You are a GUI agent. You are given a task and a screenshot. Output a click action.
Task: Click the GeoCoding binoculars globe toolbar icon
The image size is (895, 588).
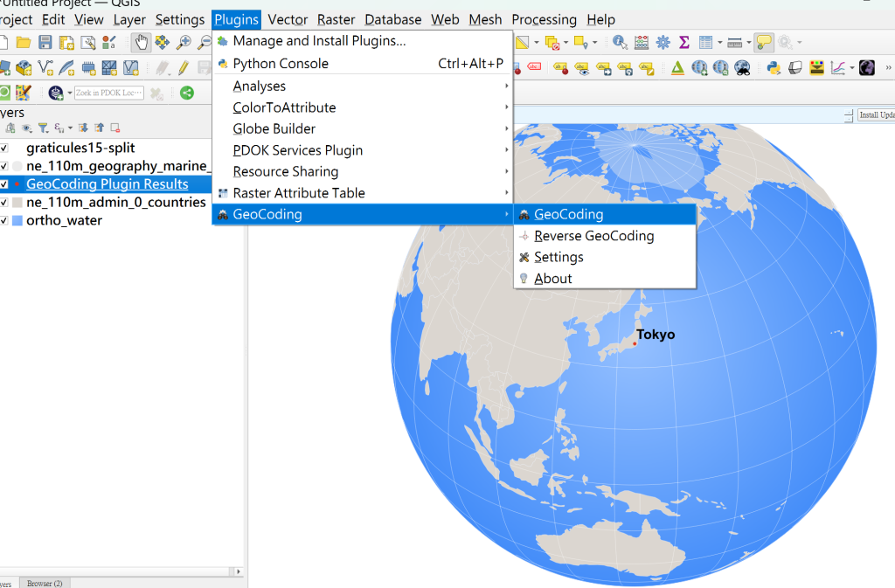(x=742, y=68)
